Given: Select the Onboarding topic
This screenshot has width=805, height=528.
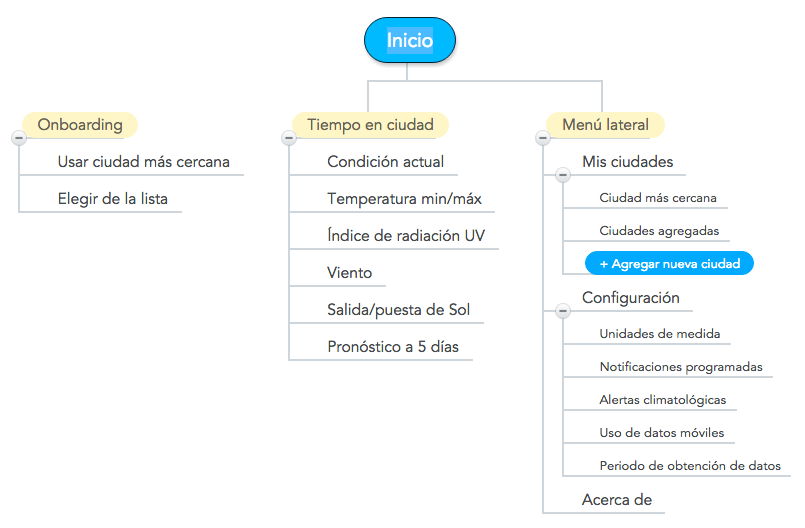Looking at the screenshot, I should coord(80,125).
